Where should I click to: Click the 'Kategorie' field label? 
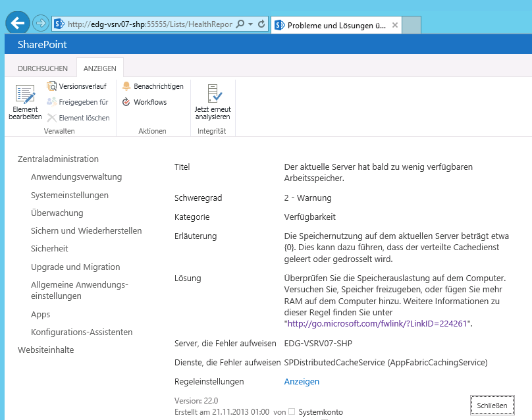point(192,217)
